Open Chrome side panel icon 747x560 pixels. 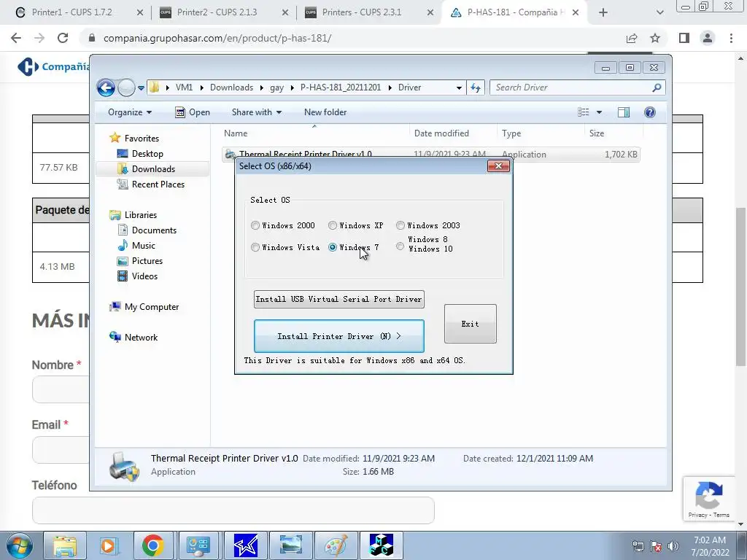[x=684, y=38]
